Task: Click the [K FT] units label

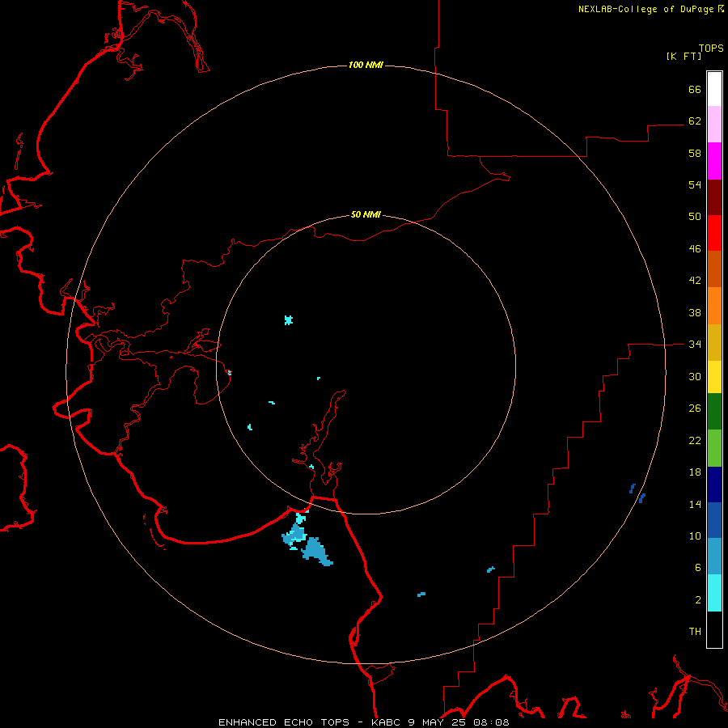Action: click(x=684, y=56)
